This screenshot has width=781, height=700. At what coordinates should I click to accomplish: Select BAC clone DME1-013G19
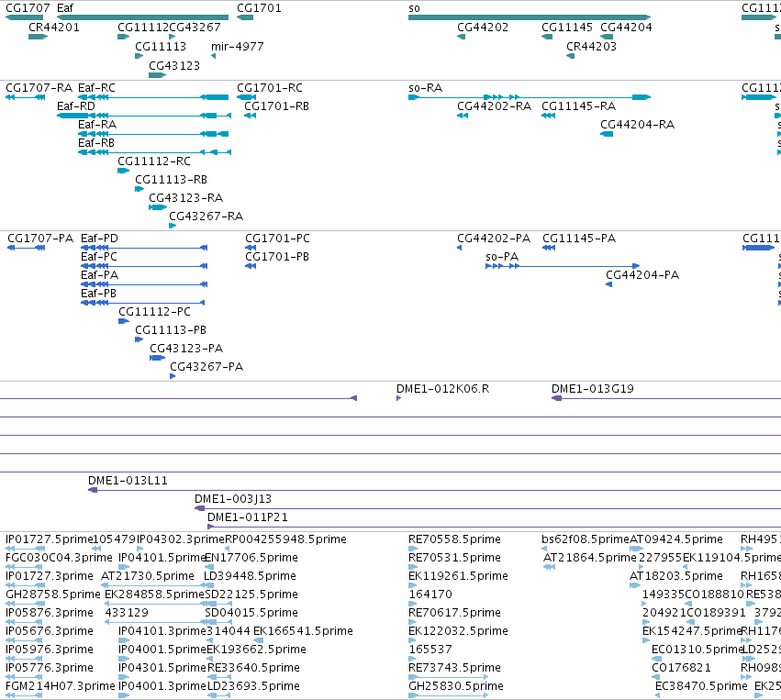click(593, 389)
